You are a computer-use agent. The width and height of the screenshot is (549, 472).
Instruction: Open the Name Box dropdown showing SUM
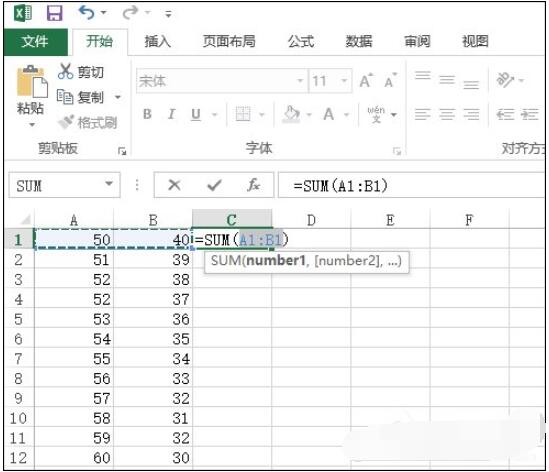[109, 183]
